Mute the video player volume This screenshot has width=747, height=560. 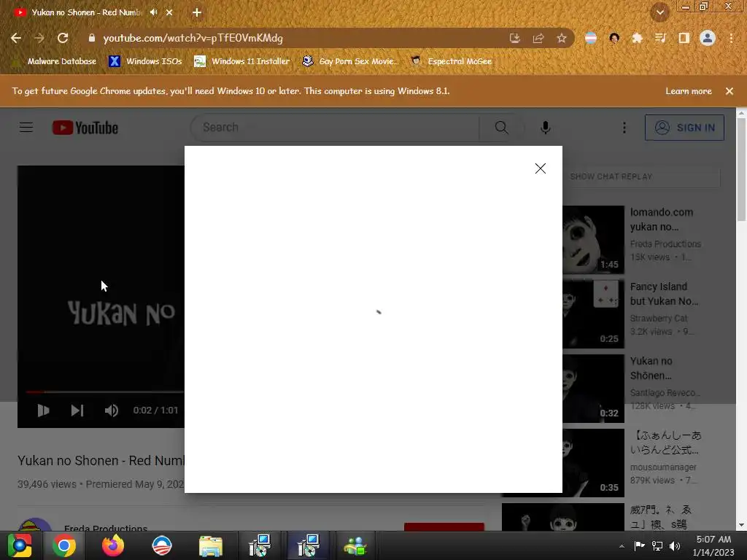click(112, 411)
